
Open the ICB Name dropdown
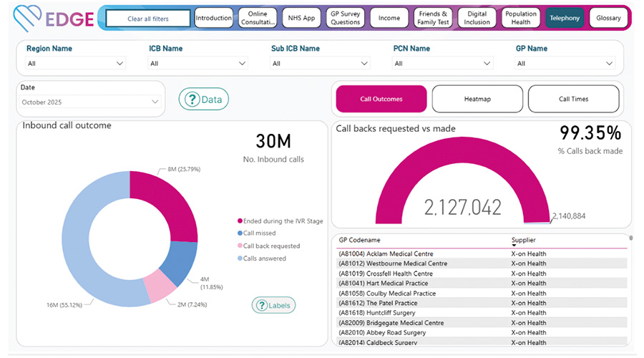[x=242, y=63]
